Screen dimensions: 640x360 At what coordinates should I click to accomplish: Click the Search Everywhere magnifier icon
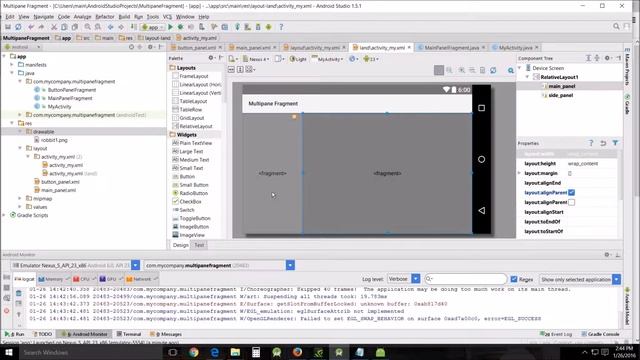[x=616, y=27]
